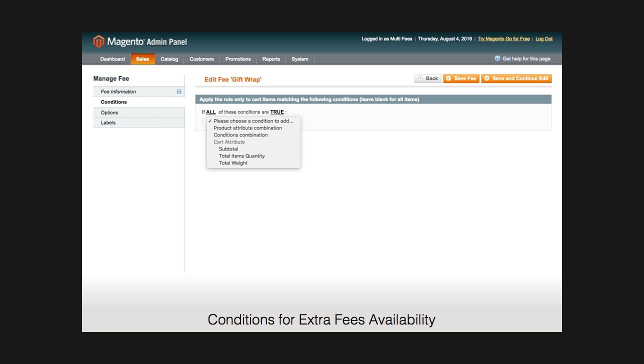Screen dimensions: 644x364
Task: Click the Try Magento Go for Free link
Action: pos(503,38)
